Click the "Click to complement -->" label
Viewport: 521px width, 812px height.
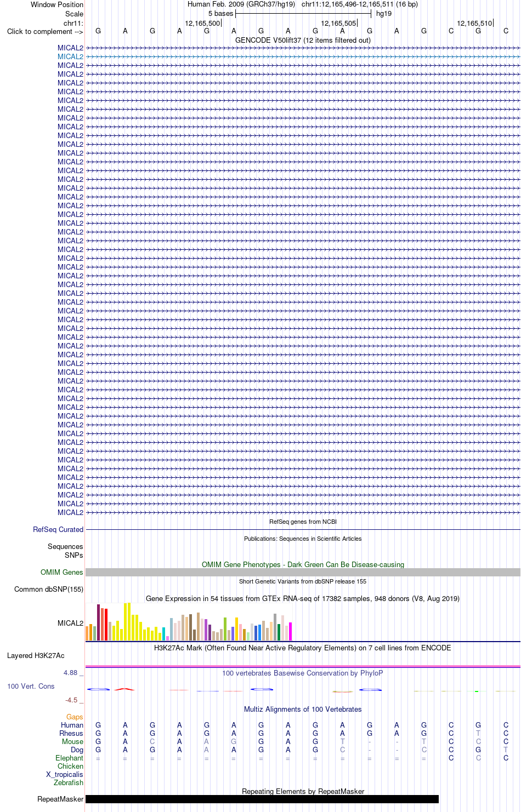tap(45, 31)
